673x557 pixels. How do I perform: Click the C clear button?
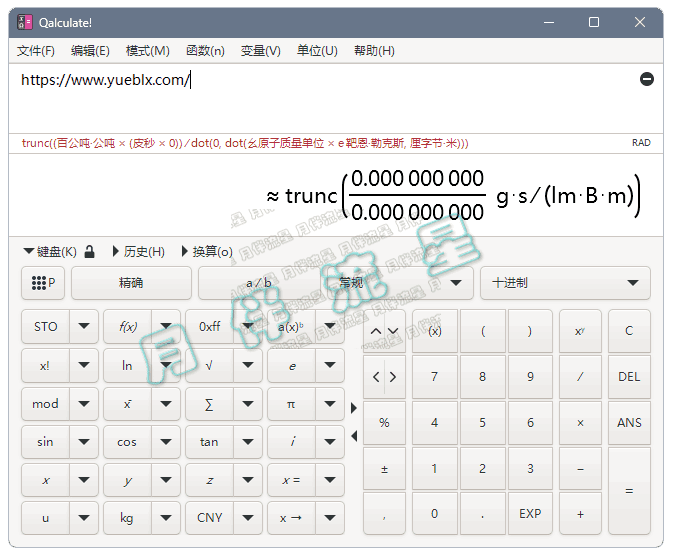coord(629,331)
